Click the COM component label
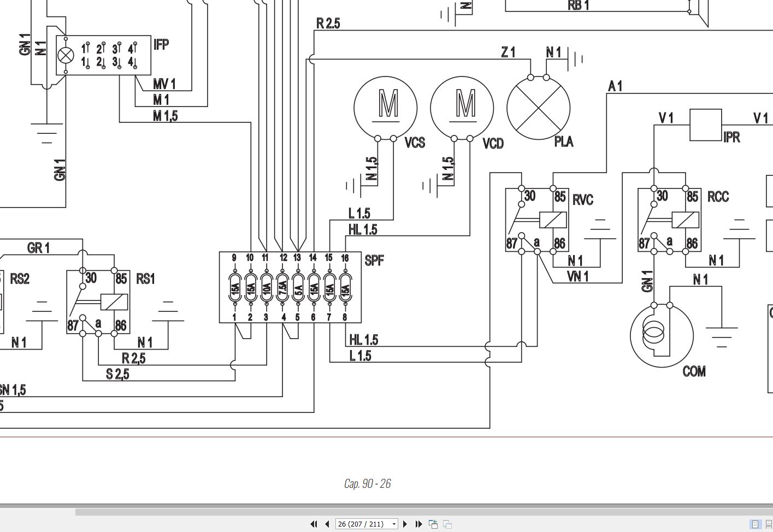The width and height of the screenshot is (773, 532). click(694, 372)
